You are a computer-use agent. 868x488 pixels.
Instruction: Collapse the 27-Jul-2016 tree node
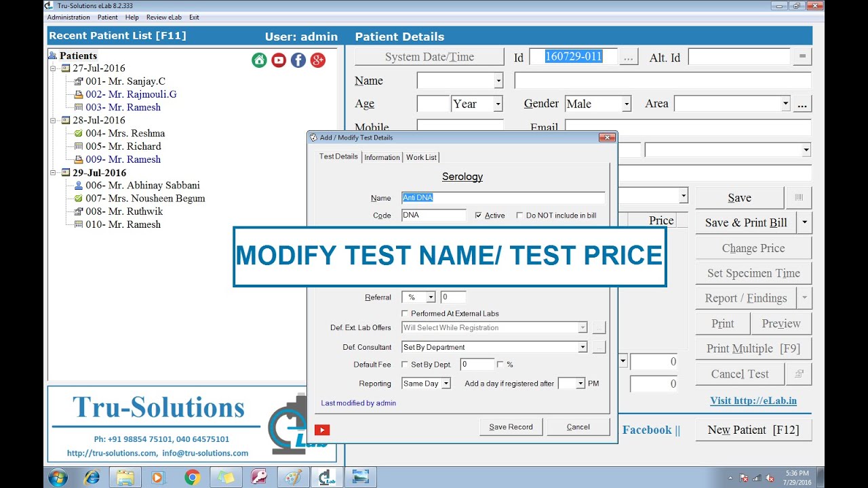click(53, 68)
